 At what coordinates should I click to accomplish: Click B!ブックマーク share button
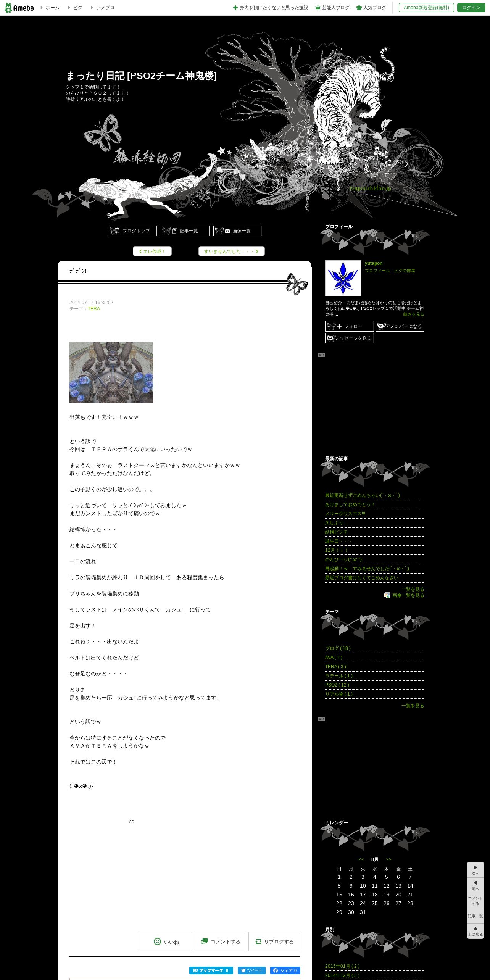point(211,970)
